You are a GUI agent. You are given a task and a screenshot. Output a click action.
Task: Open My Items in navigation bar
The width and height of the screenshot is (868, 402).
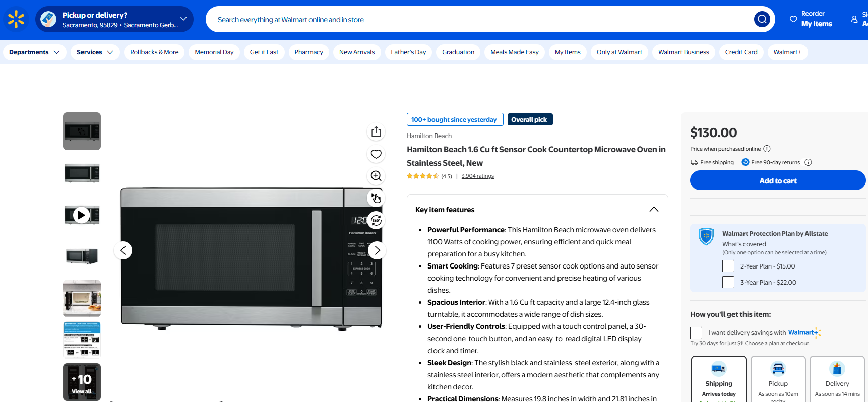pyautogui.click(x=568, y=52)
